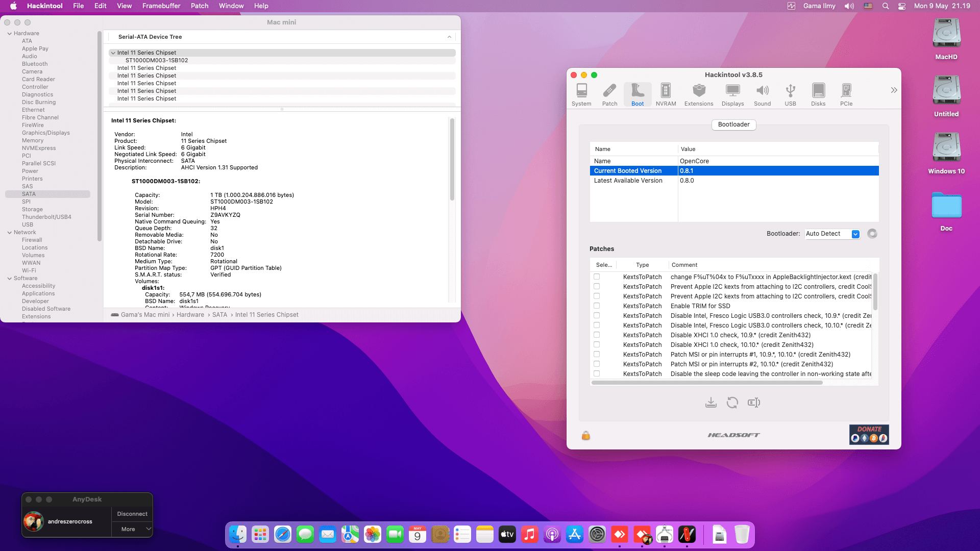Collapse the Hardware section in sidebar
The image size is (980, 551).
point(10,34)
